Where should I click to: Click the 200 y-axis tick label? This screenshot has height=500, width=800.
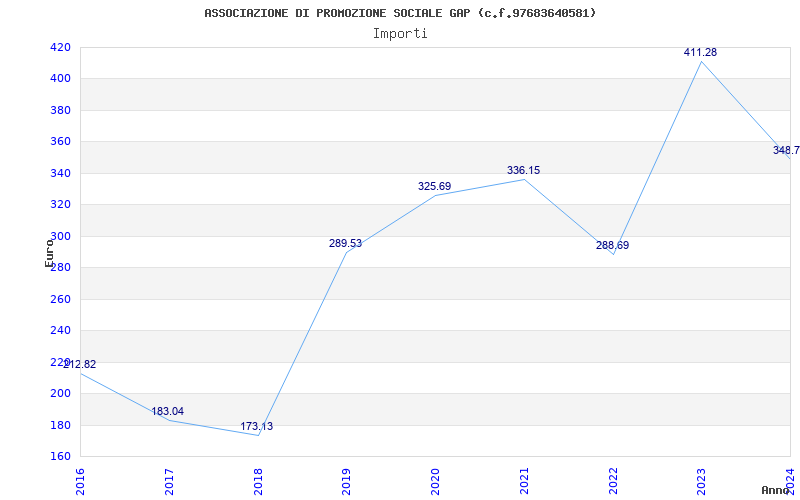click(x=60, y=394)
